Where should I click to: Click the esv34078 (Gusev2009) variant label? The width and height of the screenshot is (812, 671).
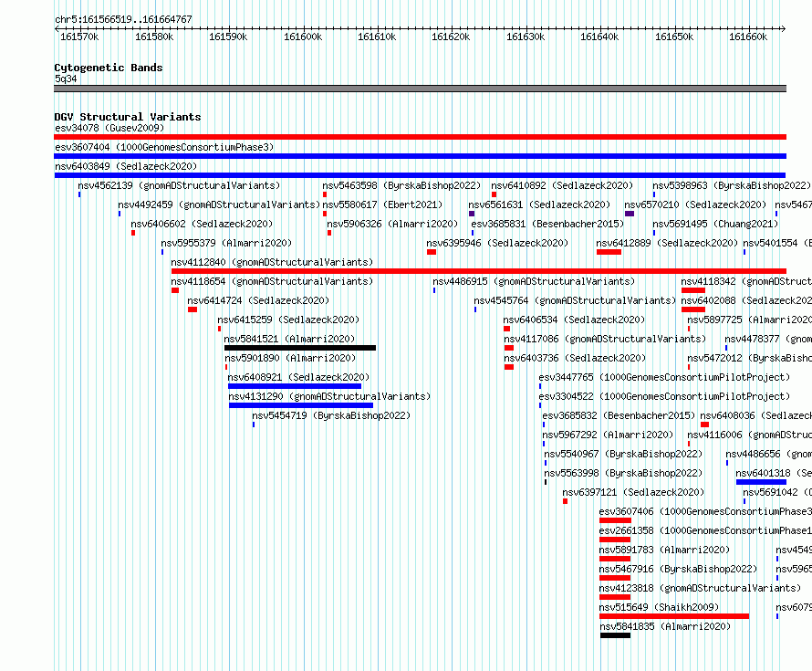[109, 128]
